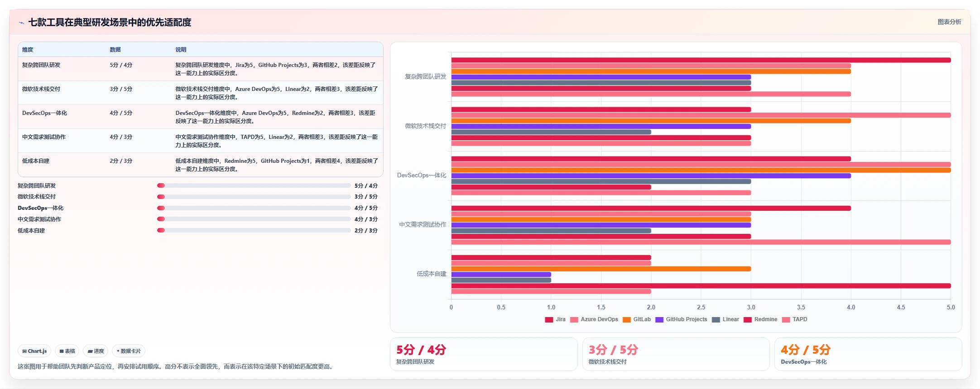The image size is (980, 389).
Task: Click the 数据 column header
Action: point(115,50)
